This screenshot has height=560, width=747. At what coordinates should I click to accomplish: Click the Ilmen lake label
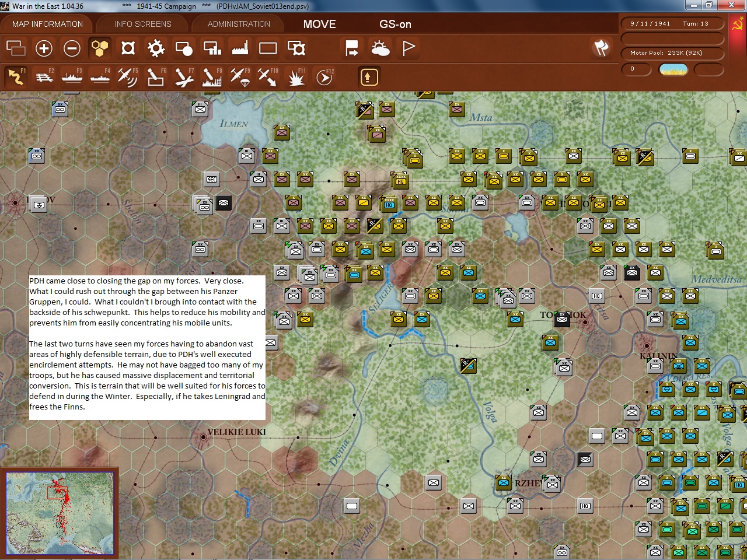(x=234, y=124)
